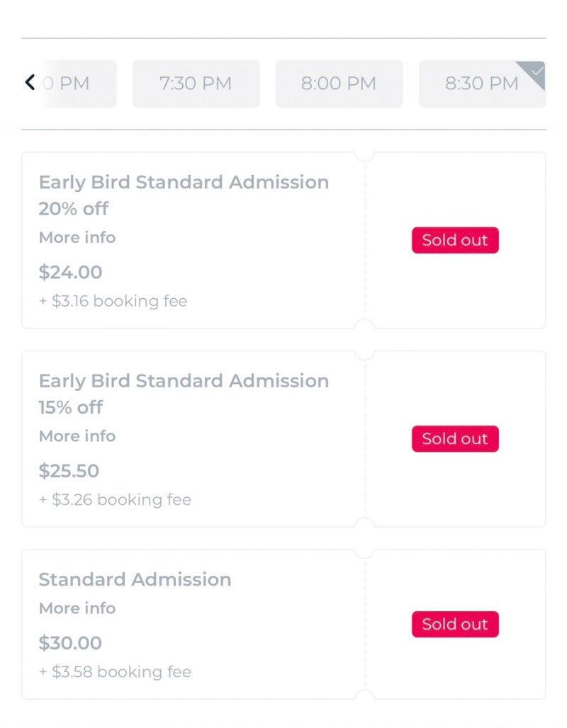The image size is (567, 728).
Task: Select Early Bird Standard Admission 20% off title
Action: [184, 195]
